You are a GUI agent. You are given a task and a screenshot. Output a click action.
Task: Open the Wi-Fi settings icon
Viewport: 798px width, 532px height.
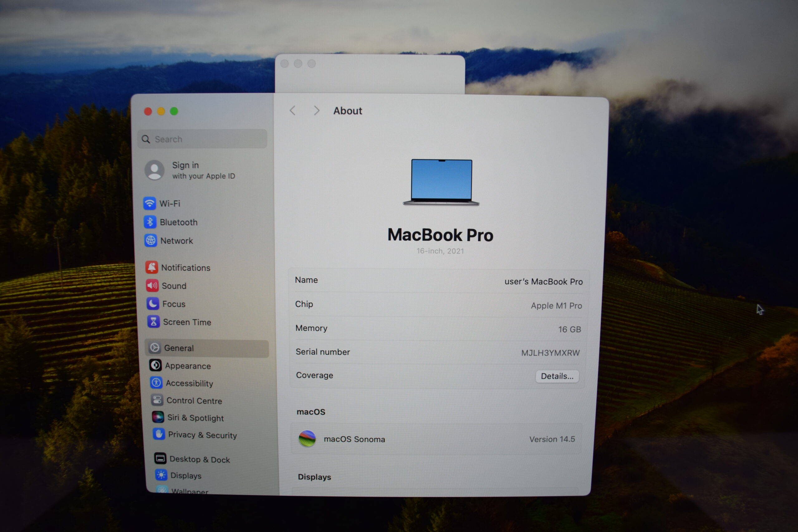click(x=149, y=203)
